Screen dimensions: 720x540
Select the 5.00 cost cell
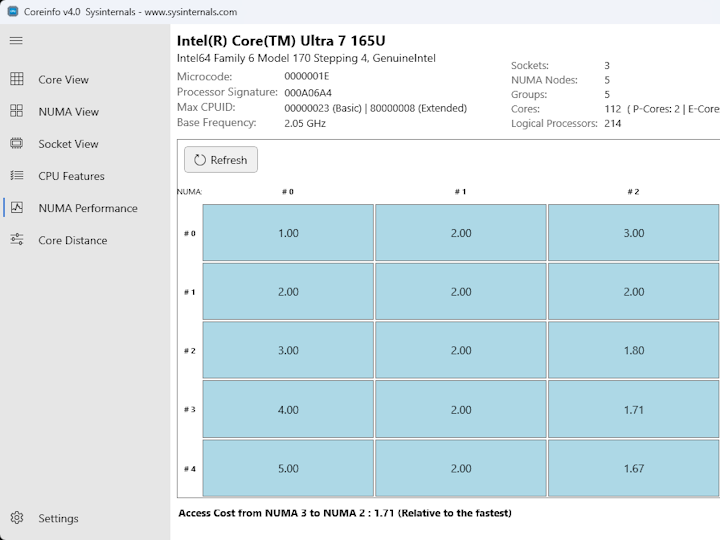click(288, 468)
